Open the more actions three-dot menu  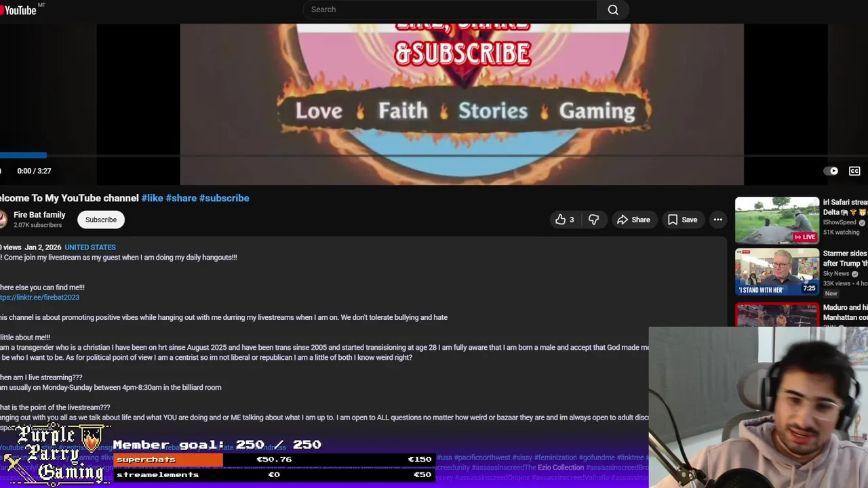coord(717,220)
